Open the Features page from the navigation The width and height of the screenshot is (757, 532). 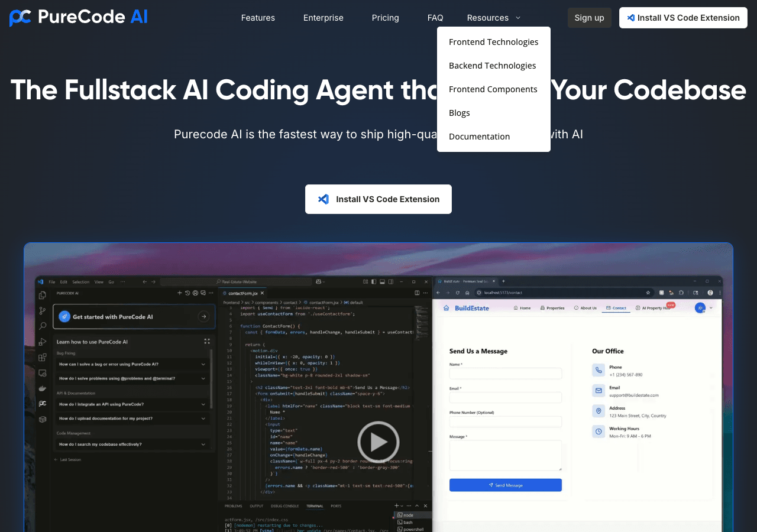[258, 18]
